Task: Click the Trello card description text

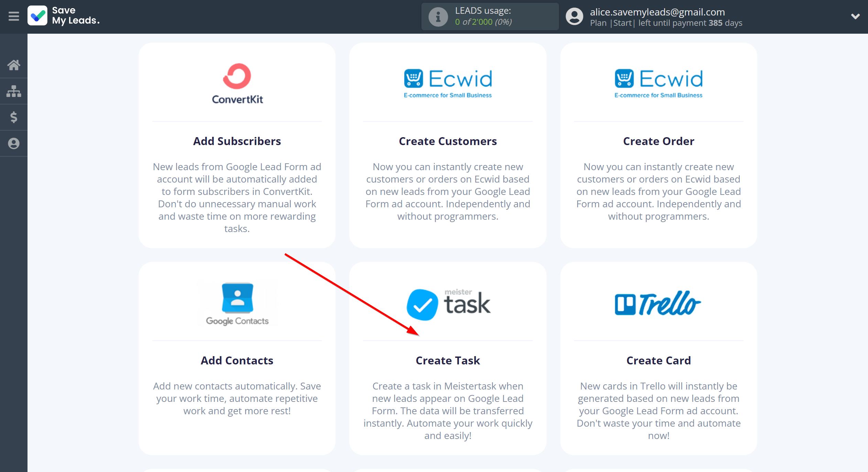Action: tap(659, 411)
